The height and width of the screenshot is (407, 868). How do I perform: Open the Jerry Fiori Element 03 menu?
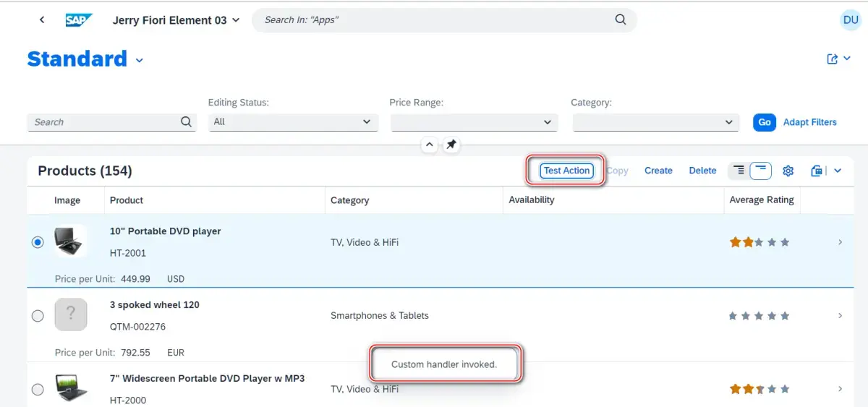[176, 20]
